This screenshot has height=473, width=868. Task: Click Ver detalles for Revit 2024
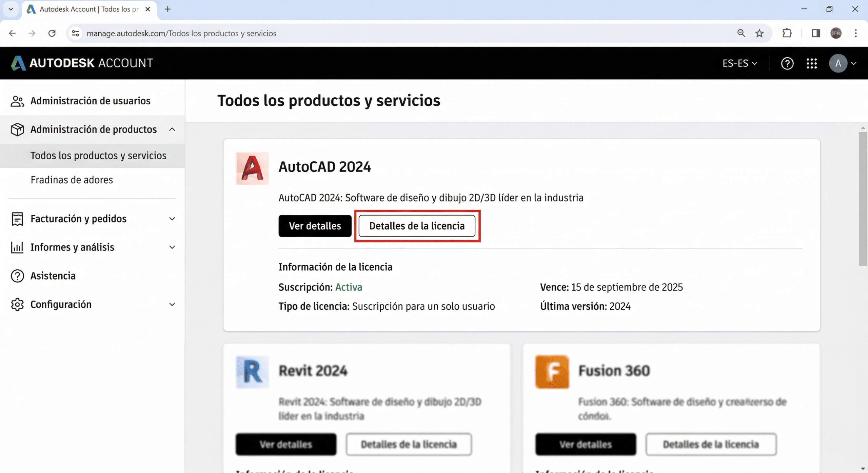pos(286,444)
